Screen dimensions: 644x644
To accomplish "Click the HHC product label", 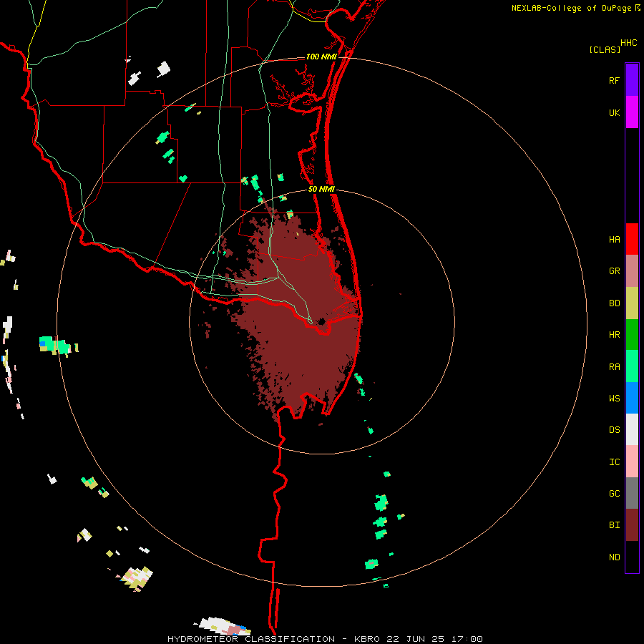I will coord(628,43).
